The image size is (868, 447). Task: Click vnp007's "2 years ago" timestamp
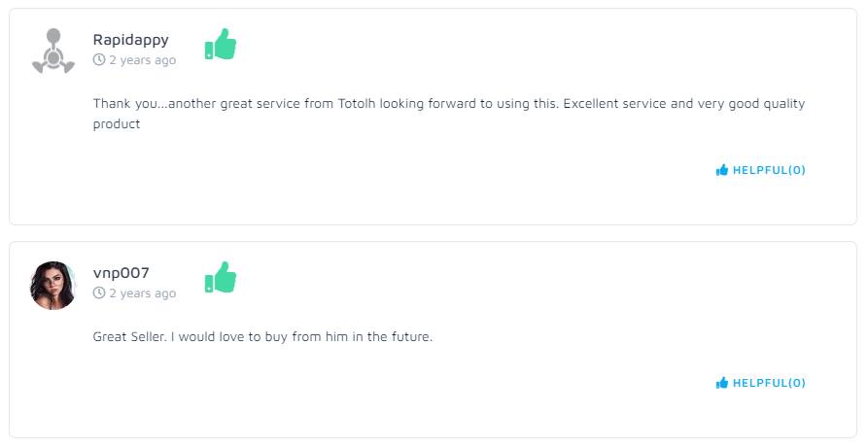tap(142, 293)
